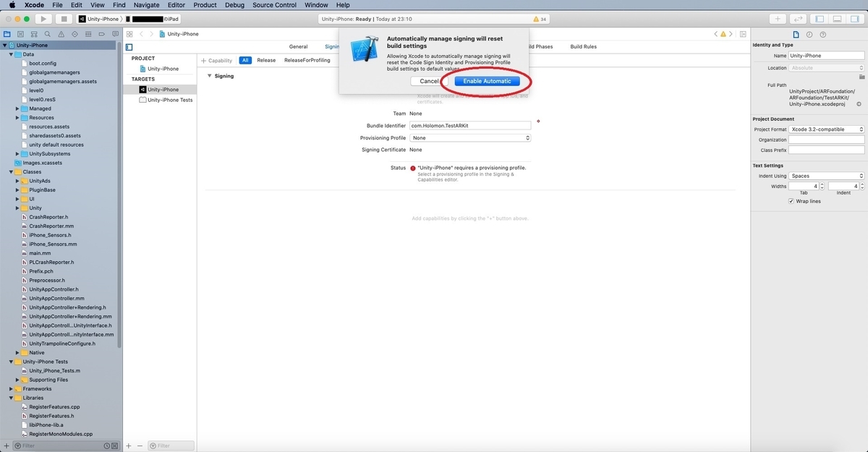Image resolution: width=868 pixels, height=452 pixels.
Task: Show the File inspector
Action: (796, 34)
